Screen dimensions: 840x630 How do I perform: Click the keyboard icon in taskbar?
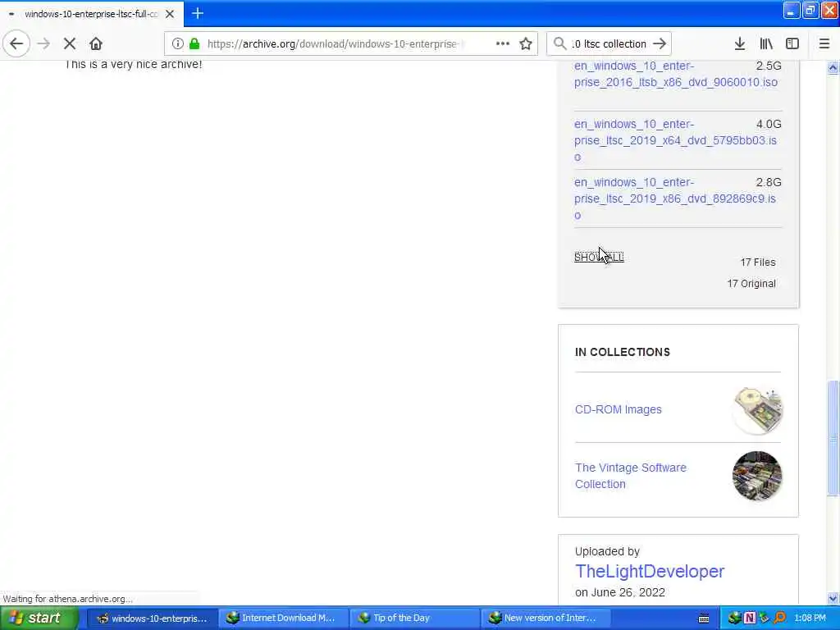coord(704,619)
